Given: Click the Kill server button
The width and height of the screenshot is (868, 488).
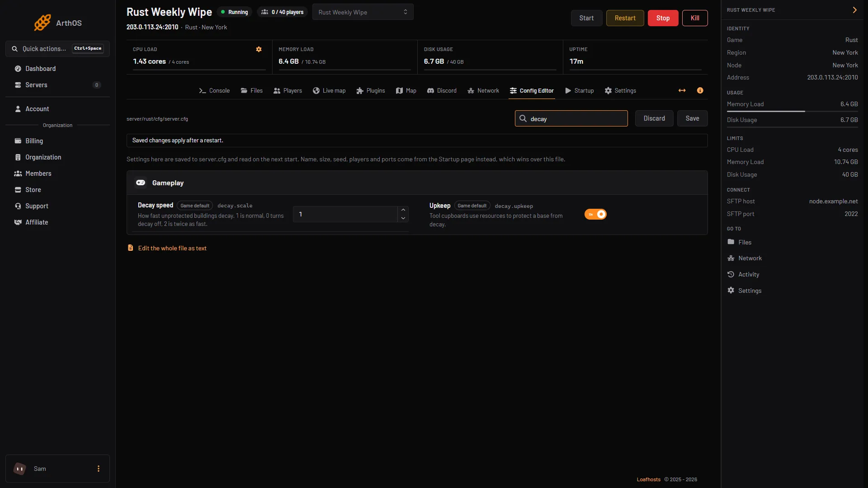Looking at the screenshot, I should click(x=695, y=18).
